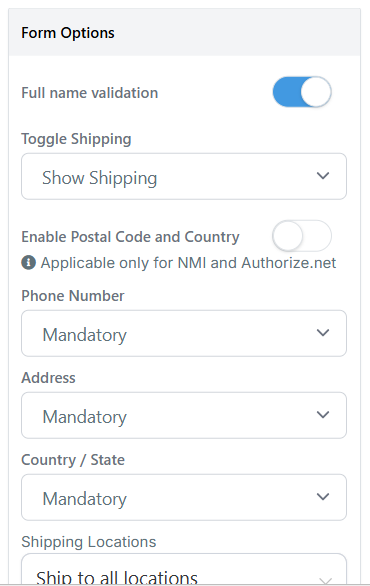Image resolution: width=370 pixels, height=586 pixels.
Task: Click the Enable Postal Code and Country label
Action: click(130, 237)
